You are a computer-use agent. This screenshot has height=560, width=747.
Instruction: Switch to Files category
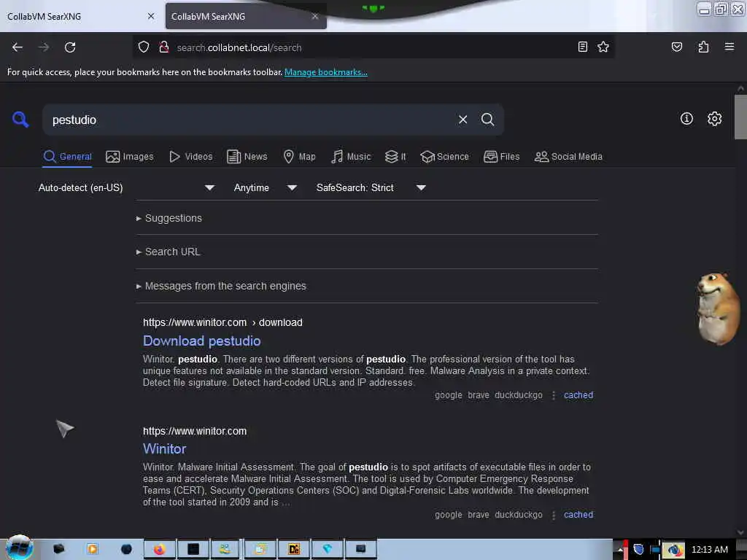502,156
